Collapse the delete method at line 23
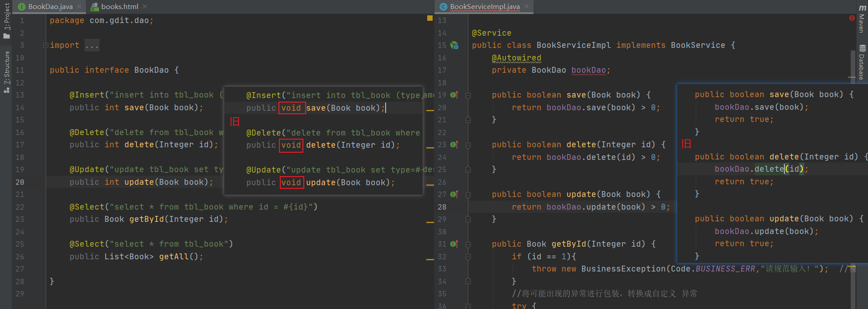The height and width of the screenshot is (309, 868). [x=468, y=145]
